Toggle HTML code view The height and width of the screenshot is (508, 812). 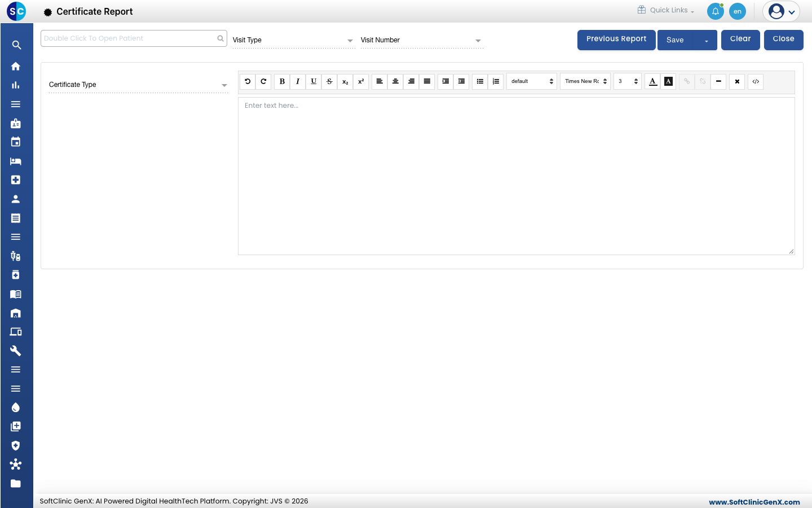tap(756, 81)
